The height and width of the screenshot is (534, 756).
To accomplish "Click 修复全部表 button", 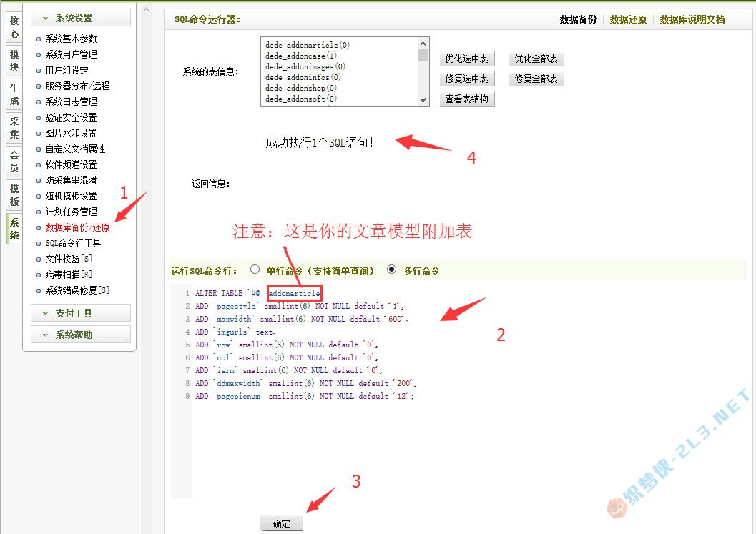I will coord(536,79).
